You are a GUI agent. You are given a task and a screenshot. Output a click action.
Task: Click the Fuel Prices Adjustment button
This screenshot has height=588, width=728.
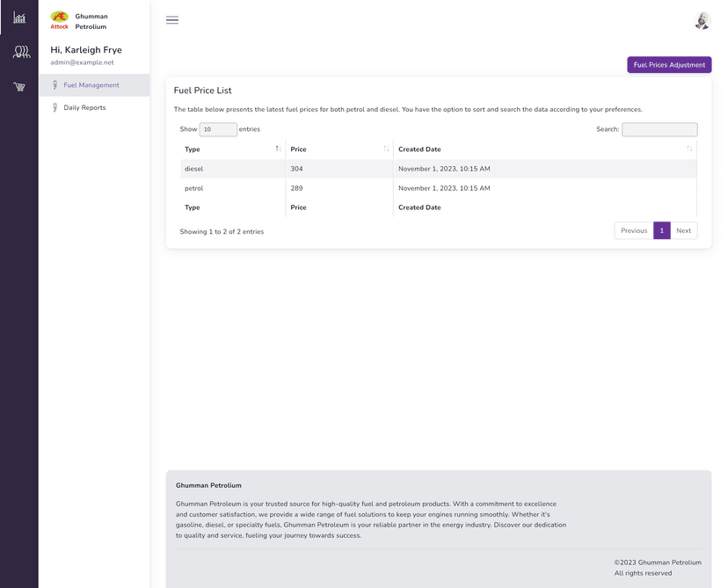click(669, 64)
